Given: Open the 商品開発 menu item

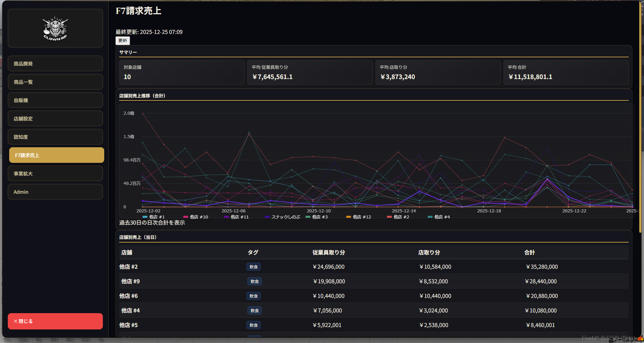Looking at the screenshot, I should click(55, 64).
